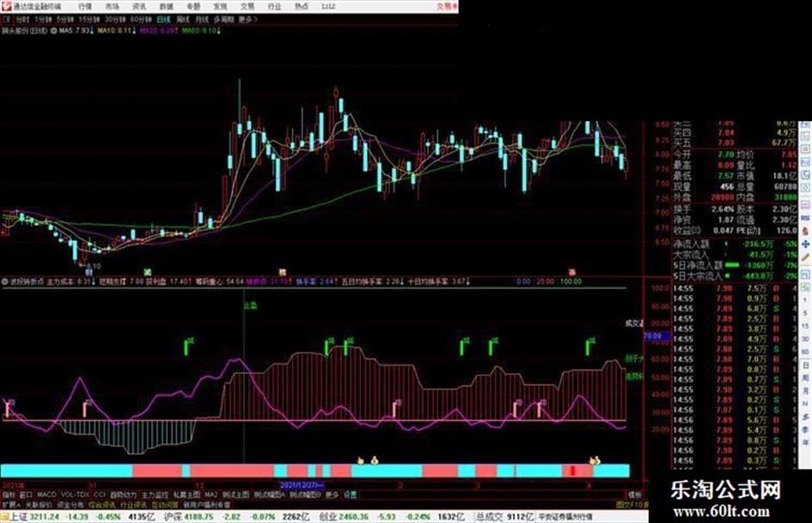
Task: Click the 5日净流入额 row in data panel
Action: point(736,265)
